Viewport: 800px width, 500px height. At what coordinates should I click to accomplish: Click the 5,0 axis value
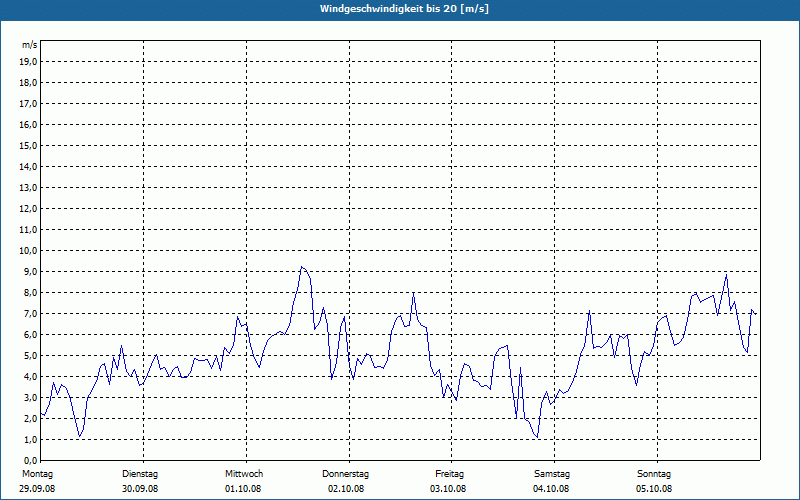coord(30,356)
